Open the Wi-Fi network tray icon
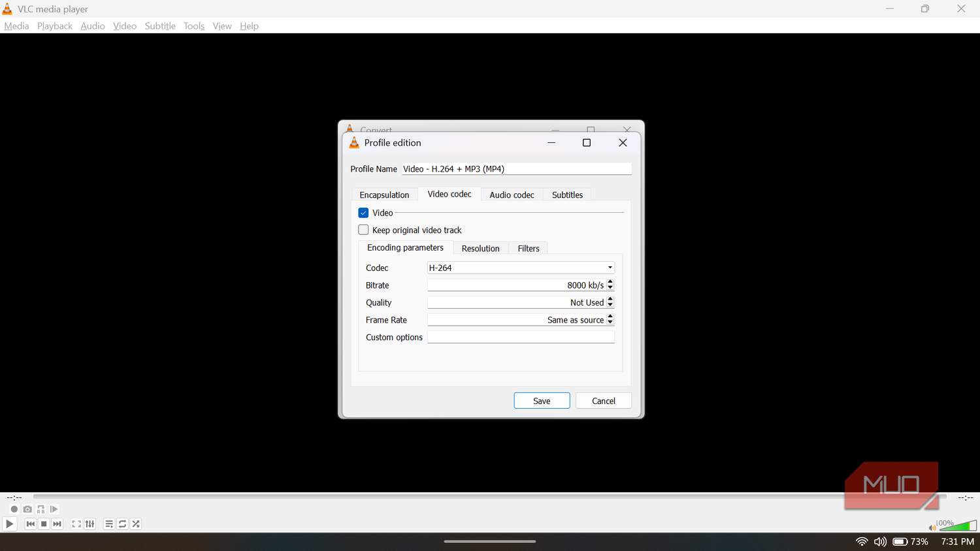980x551 pixels. (862, 542)
